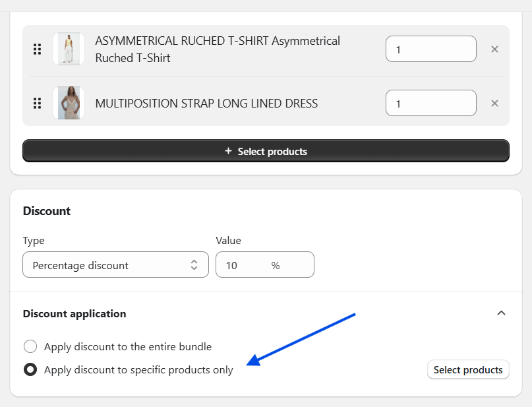Click Multiposition Strap Long Lined Dress title

(206, 104)
